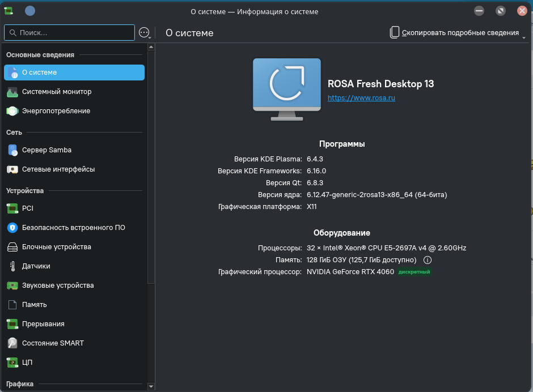
Task: Open the round three-dots menu button
Action: (144, 33)
